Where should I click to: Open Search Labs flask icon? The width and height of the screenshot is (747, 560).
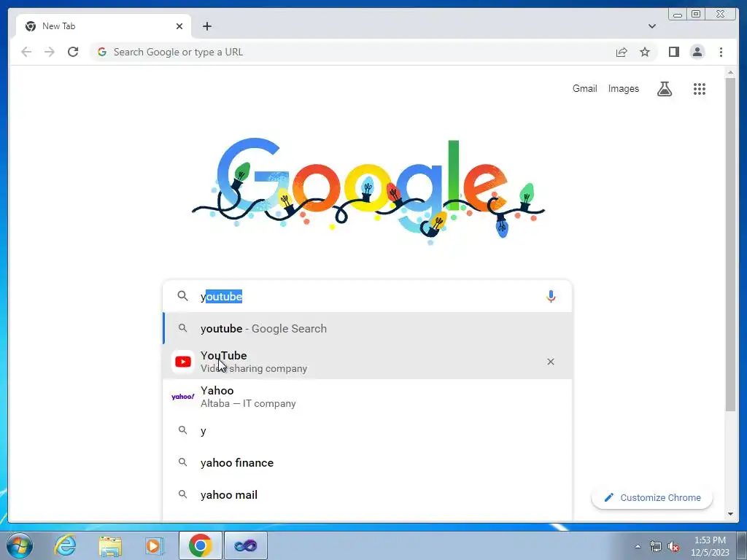coord(665,88)
